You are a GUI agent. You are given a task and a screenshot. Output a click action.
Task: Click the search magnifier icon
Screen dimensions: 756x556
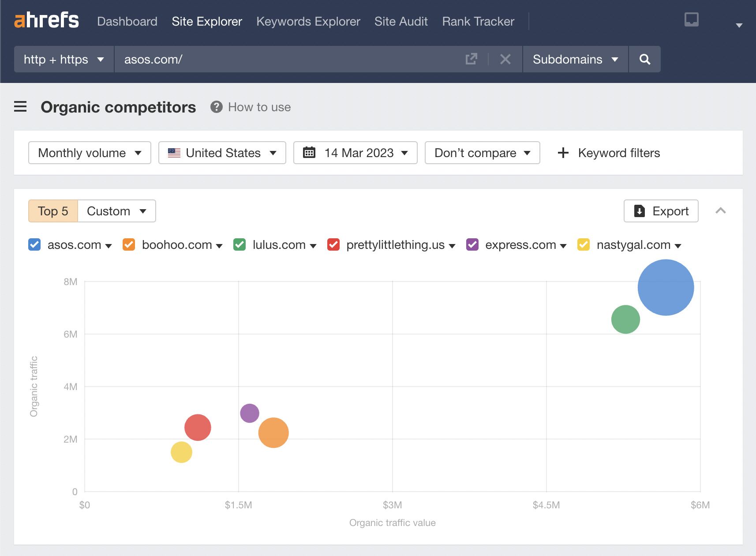click(x=644, y=59)
